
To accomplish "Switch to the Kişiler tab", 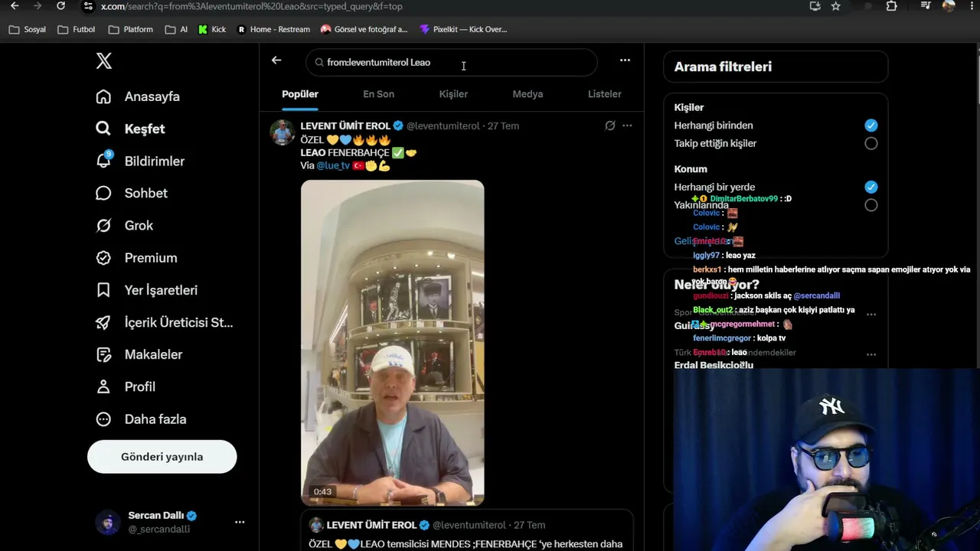I will click(453, 94).
